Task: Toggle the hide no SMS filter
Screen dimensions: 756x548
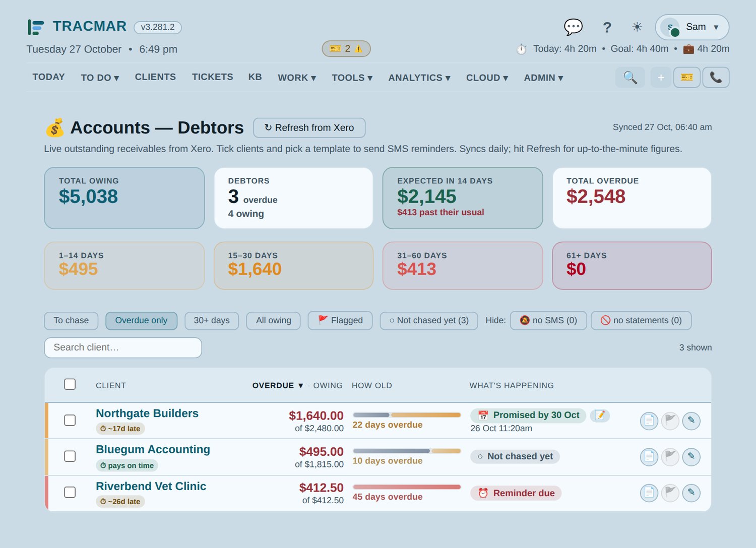Action: coord(548,321)
